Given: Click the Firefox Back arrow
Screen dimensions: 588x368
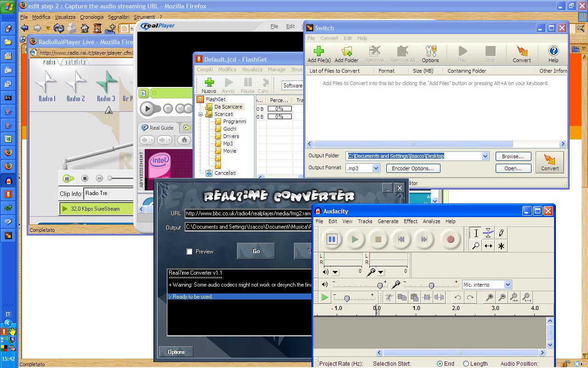Looking at the screenshot, I should pyautogui.click(x=24, y=28).
